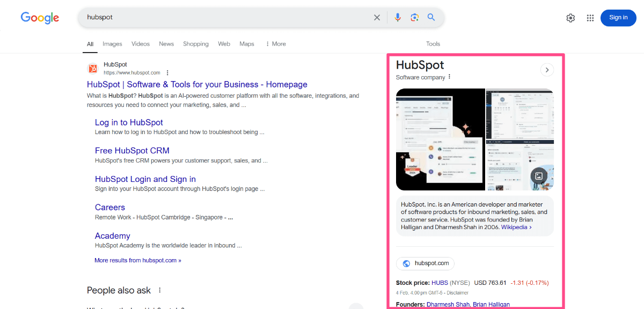Click the HUBS stock ticker link
Screen dimensions: 644x309
click(x=439, y=283)
